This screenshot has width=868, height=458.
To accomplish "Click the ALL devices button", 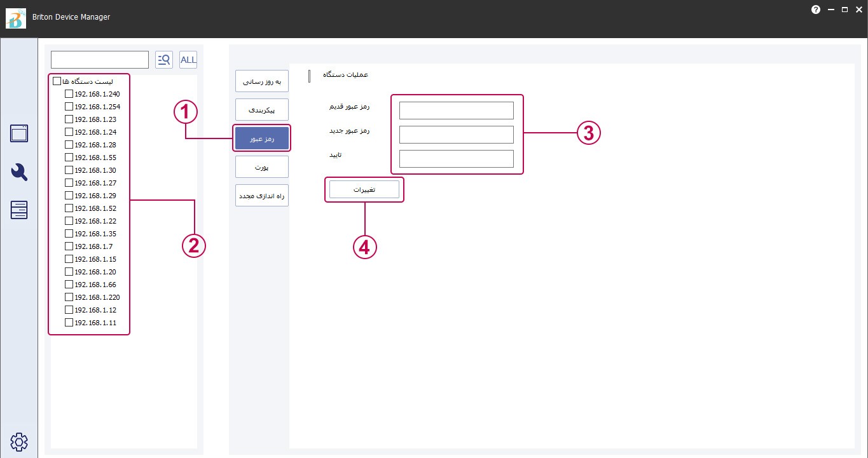I will click(188, 60).
